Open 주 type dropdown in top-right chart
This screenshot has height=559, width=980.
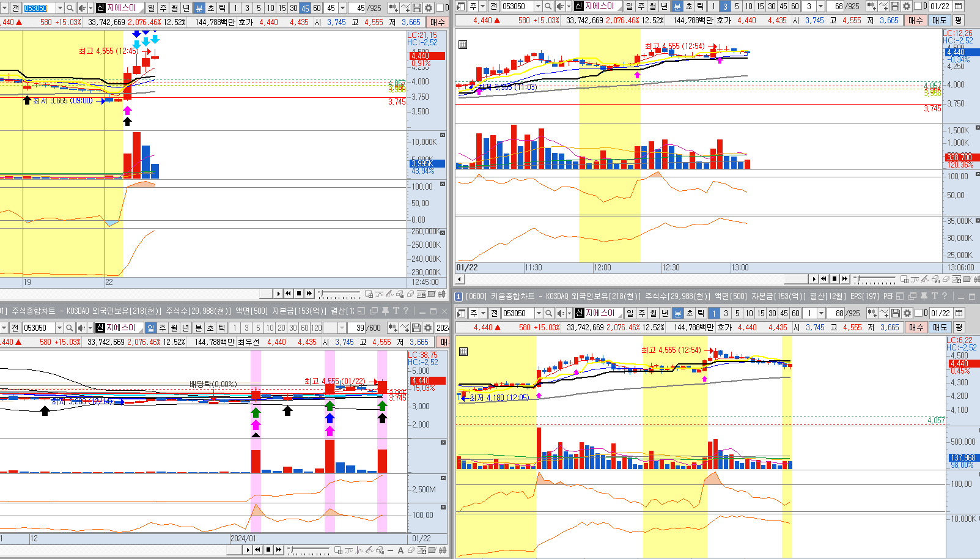[483, 6]
